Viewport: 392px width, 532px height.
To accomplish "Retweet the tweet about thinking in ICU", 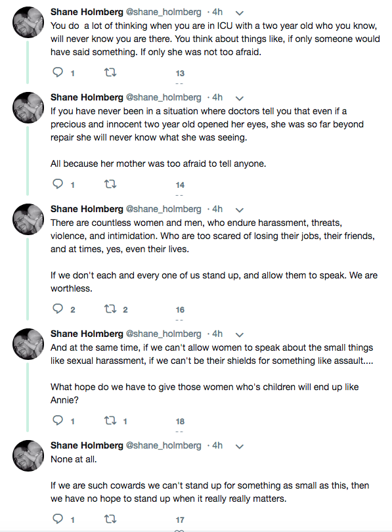I will click(x=110, y=72).
